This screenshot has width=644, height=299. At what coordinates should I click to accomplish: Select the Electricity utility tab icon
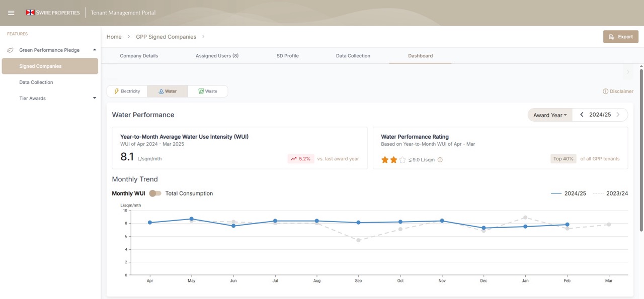[x=117, y=91]
